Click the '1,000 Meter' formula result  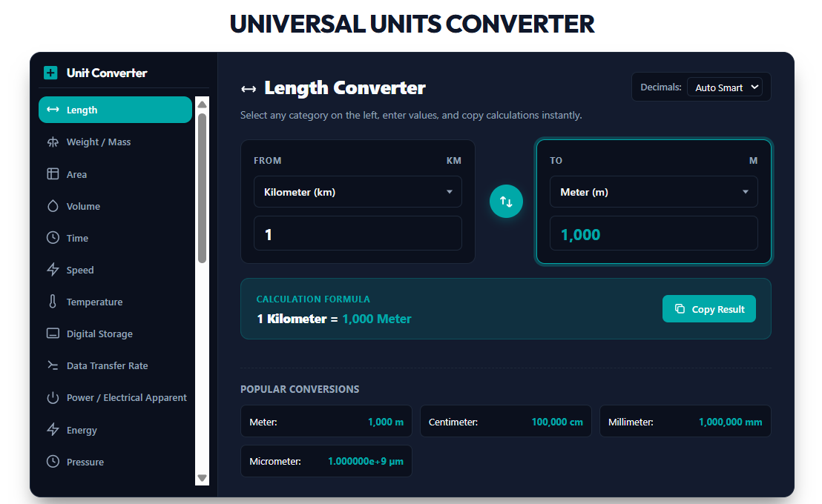(x=376, y=319)
